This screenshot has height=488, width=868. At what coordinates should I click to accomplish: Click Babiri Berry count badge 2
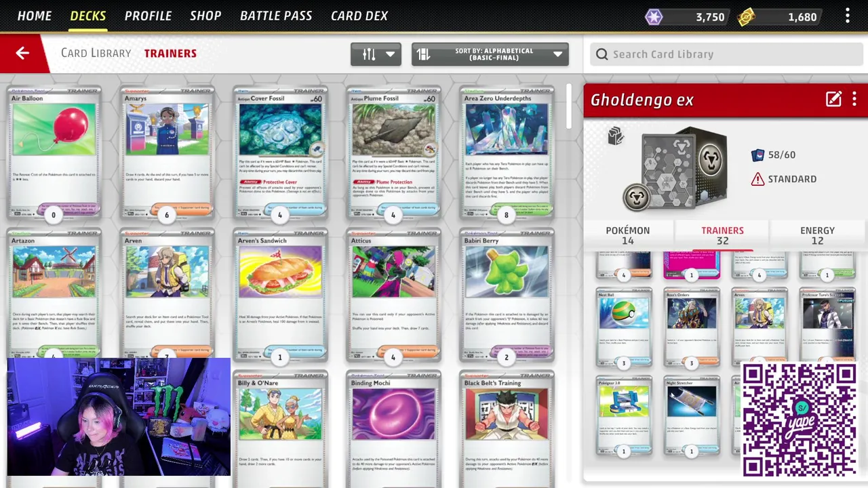coord(506,357)
